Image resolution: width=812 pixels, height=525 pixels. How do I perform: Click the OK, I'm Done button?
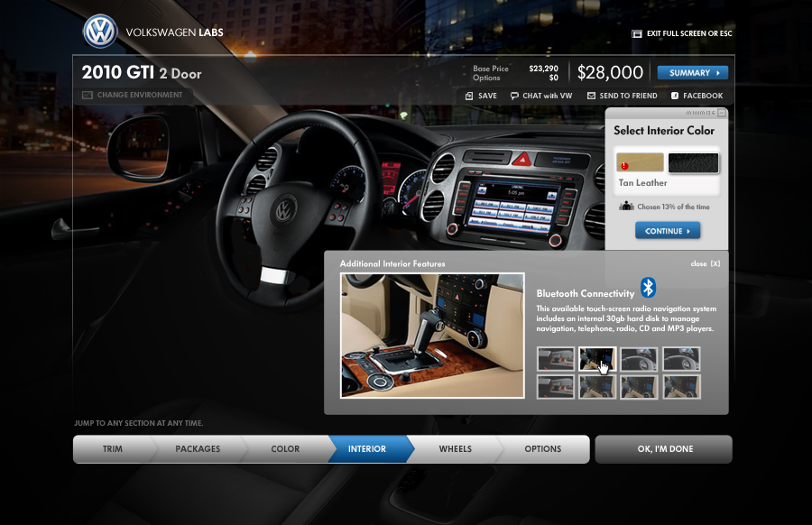click(664, 449)
